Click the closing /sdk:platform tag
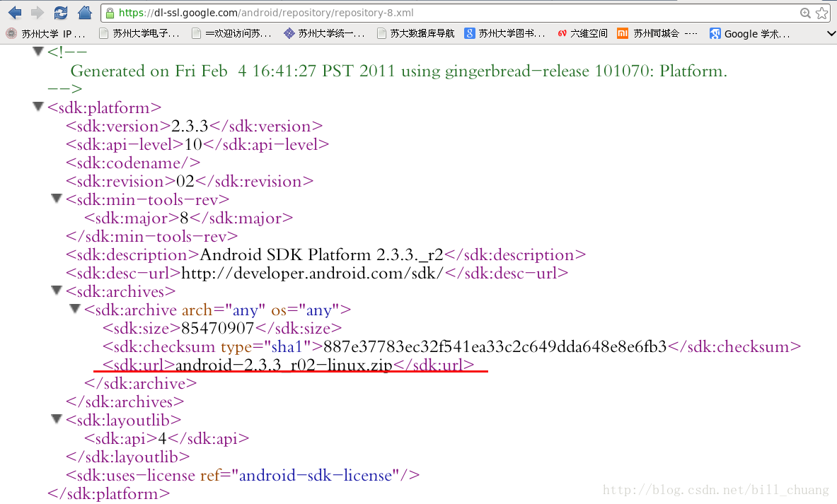The width and height of the screenshot is (837, 504). pyautogui.click(x=108, y=494)
